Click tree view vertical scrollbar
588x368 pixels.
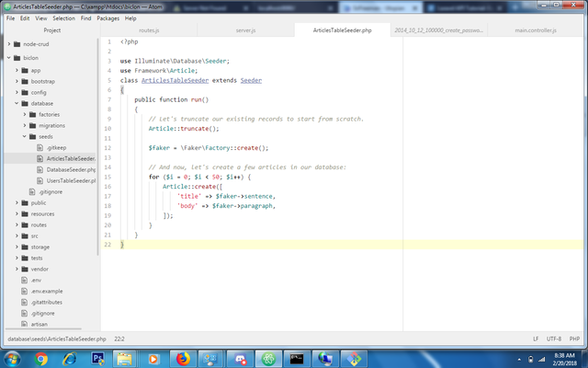[x=98, y=146]
